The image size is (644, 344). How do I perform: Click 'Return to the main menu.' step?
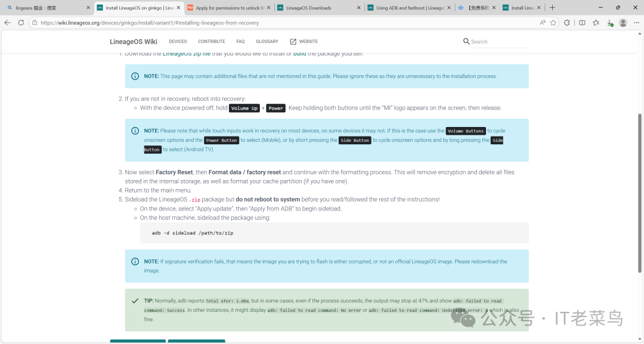click(x=158, y=190)
